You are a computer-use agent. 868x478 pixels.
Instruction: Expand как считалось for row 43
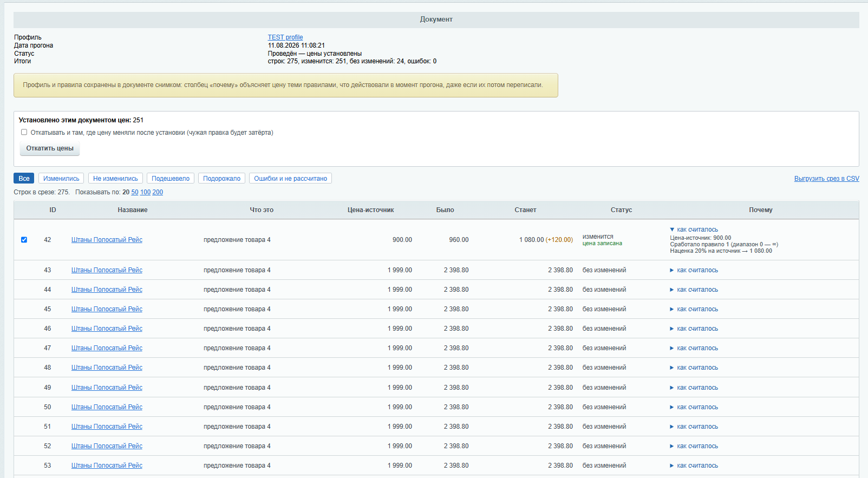point(694,270)
